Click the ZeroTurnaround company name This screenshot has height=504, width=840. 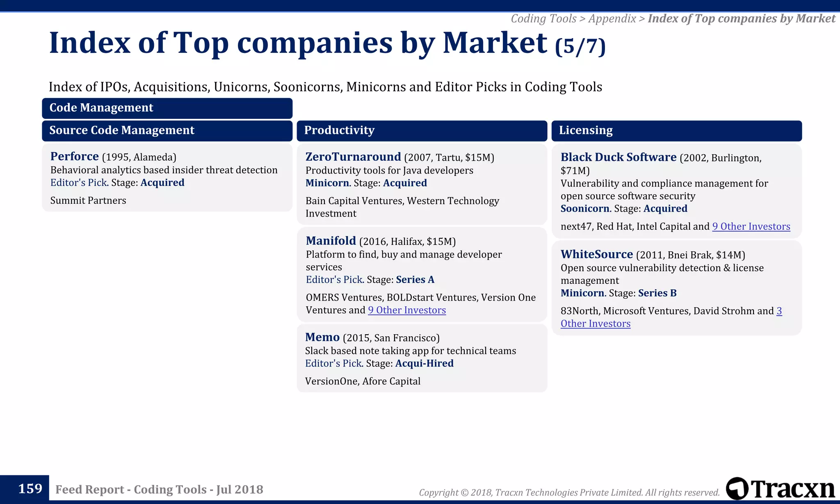pos(353,157)
